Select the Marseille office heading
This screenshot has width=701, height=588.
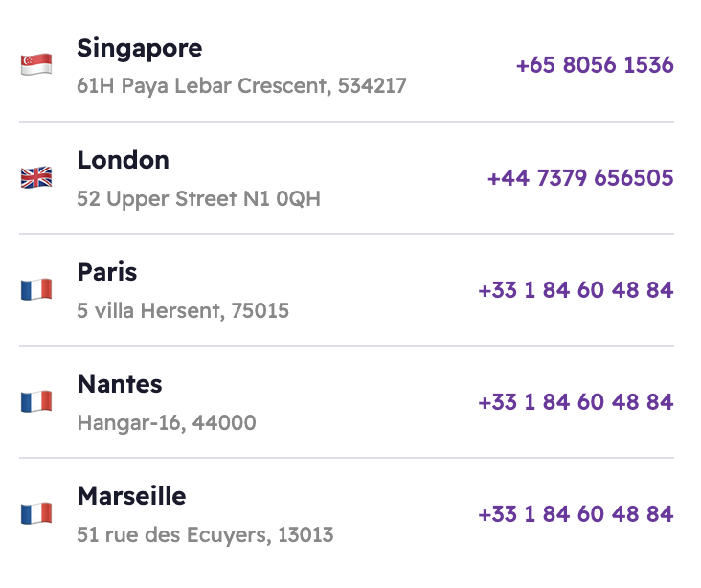131,496
